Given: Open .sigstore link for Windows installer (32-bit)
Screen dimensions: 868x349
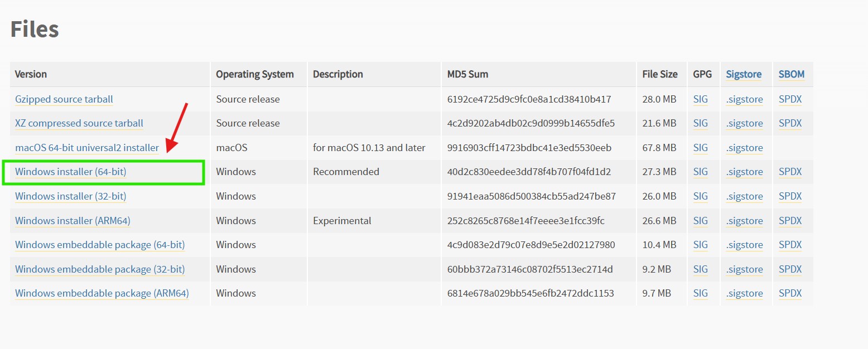Looking at the screenshot, I should click(745, 196).
